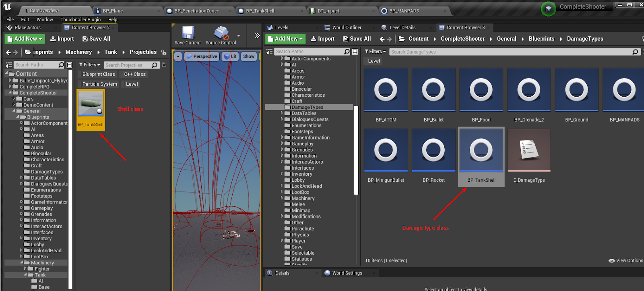Click the lock icon beside the Projectiles breadcrumb
The width and height of the screenshot is (644, 291).
click(x=164, y=52)
